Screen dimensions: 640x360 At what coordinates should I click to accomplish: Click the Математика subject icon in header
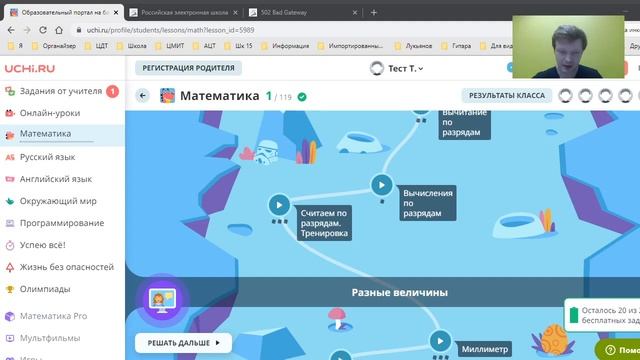pos(167,96)
